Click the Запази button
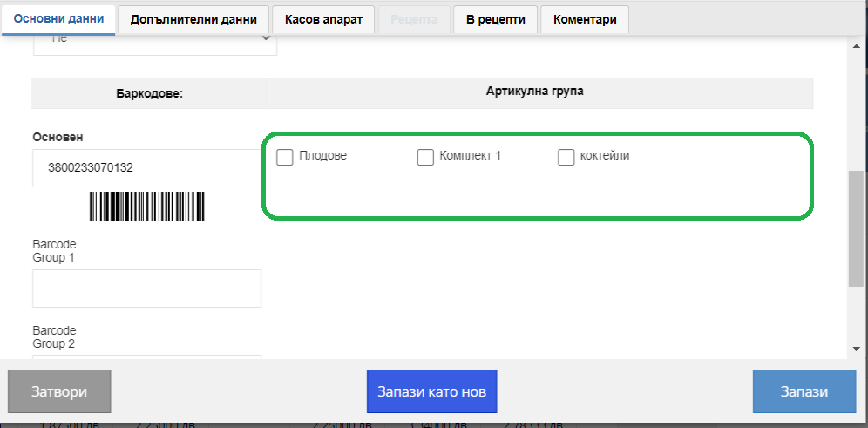 tap(804, 391)
